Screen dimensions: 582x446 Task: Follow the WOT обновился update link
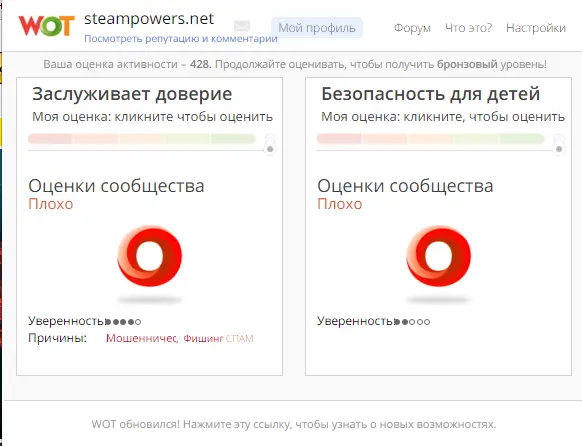pos(294,424)
